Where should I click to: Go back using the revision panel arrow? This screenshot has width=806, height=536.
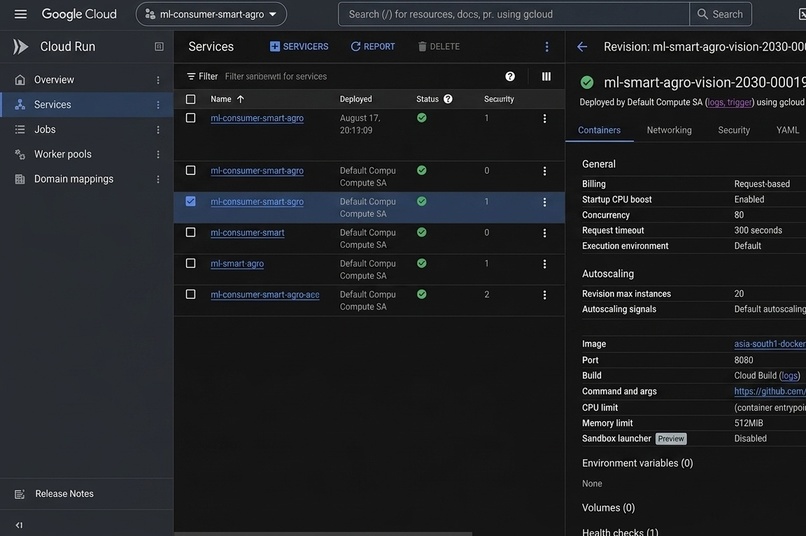(x=582, y=47)
